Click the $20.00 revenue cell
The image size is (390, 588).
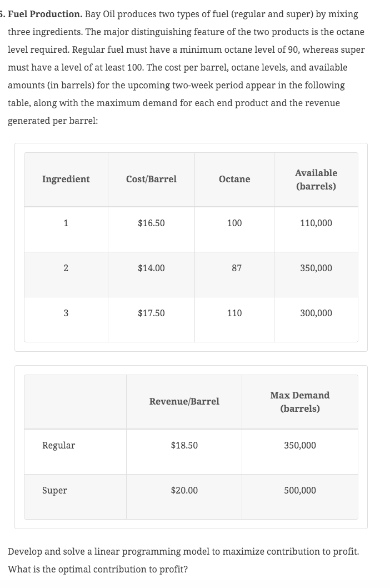click(184, 490)
